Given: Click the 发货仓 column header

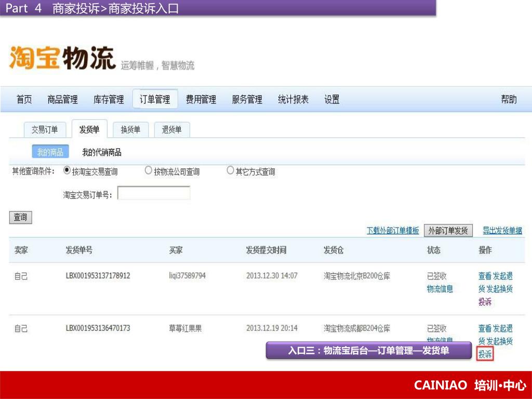Looking at the screenshot, I should 334,250.
